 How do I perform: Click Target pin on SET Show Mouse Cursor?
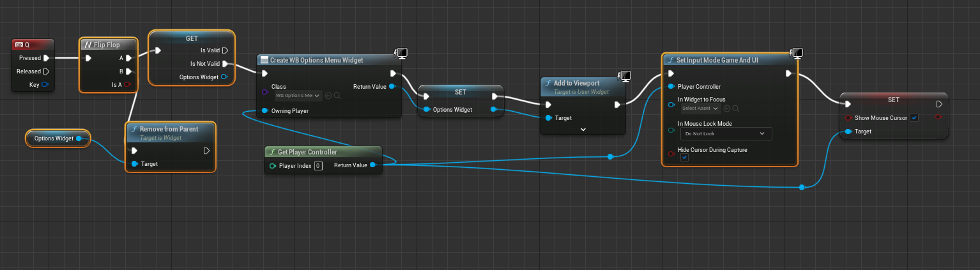[848, 131]
